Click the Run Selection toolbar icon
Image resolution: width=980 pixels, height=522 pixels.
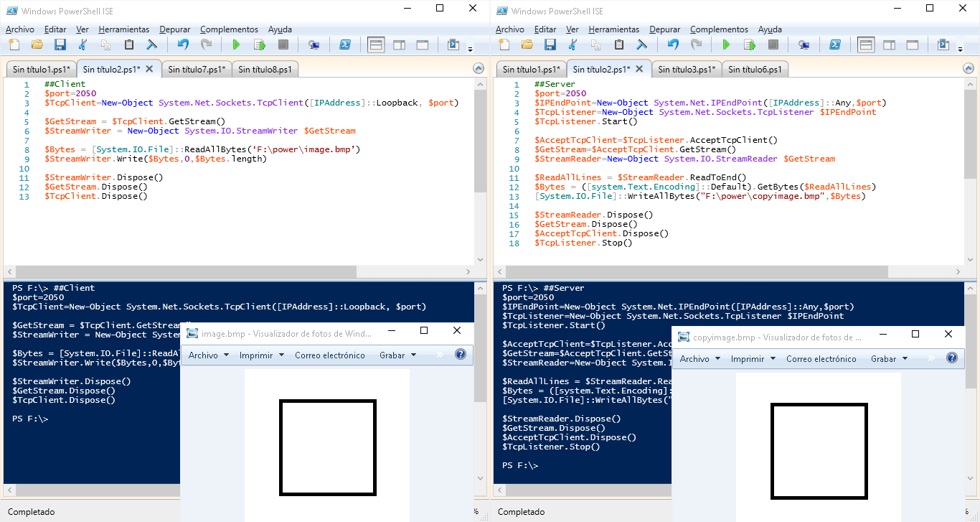click(260, 44)
